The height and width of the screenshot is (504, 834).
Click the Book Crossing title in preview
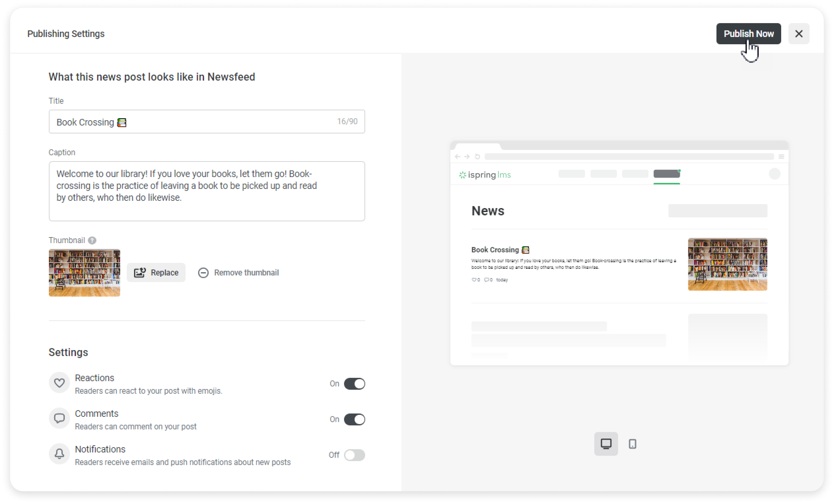tap(495, 250)
